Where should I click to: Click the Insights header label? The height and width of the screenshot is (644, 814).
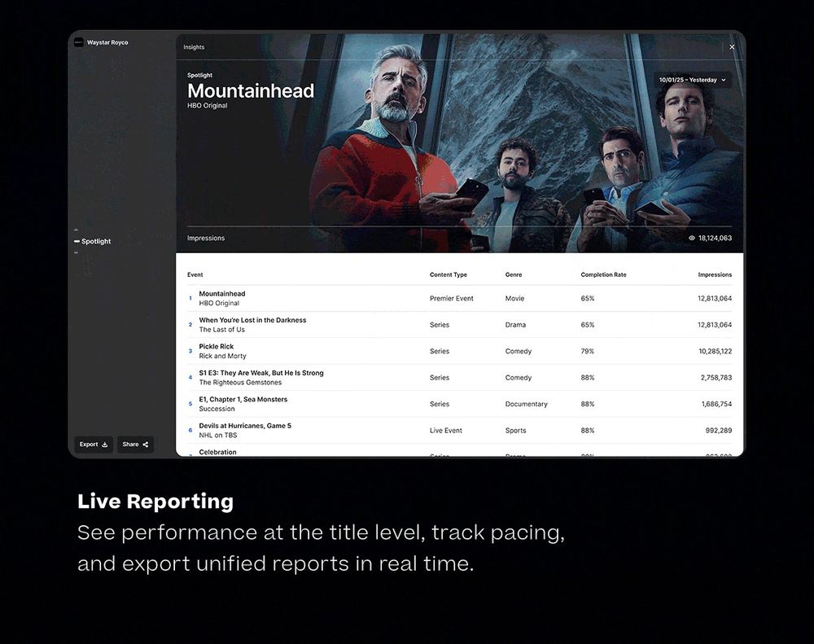point(194,47)
